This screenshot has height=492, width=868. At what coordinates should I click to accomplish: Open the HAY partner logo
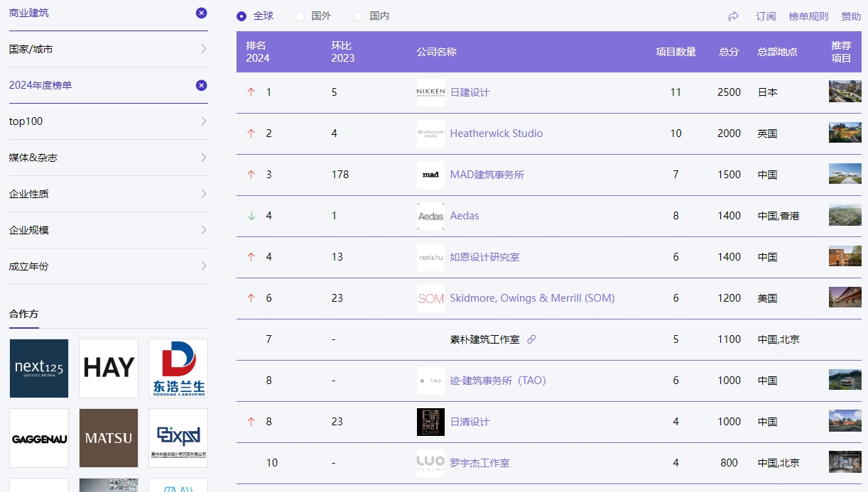pos(109,368)
